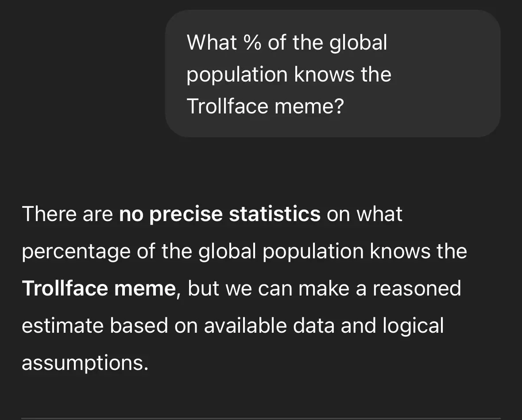522x420 pixels.
Task: Click 'What %' at start of question
Action: 224,43
